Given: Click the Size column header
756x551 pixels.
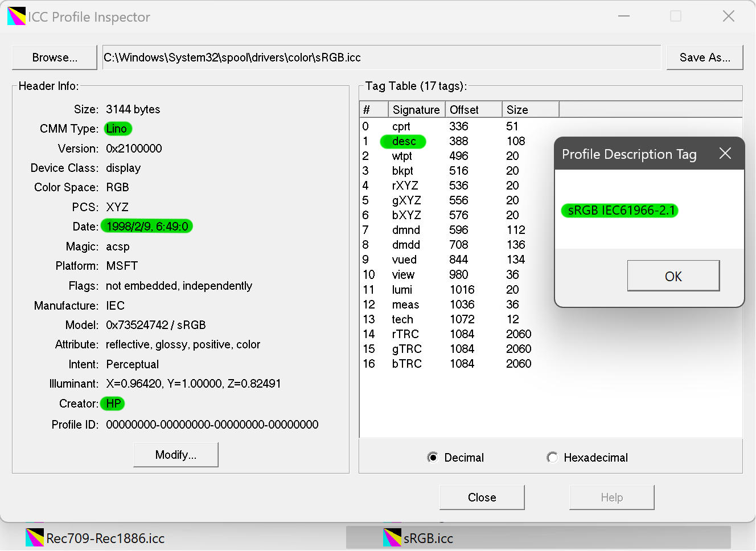Looking at the screenshot, I should [529, 110].
